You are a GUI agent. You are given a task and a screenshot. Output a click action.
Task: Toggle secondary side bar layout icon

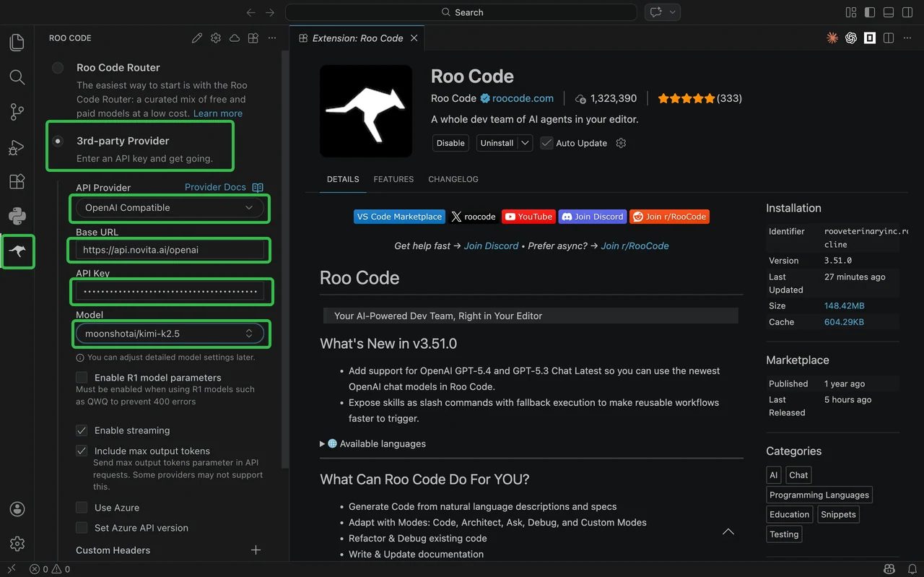pos(907,12)
